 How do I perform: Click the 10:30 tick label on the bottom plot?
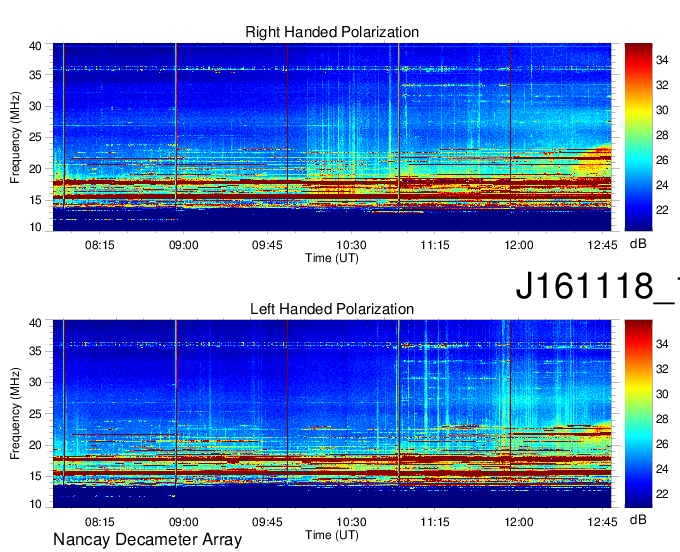(x=351, y=522)
